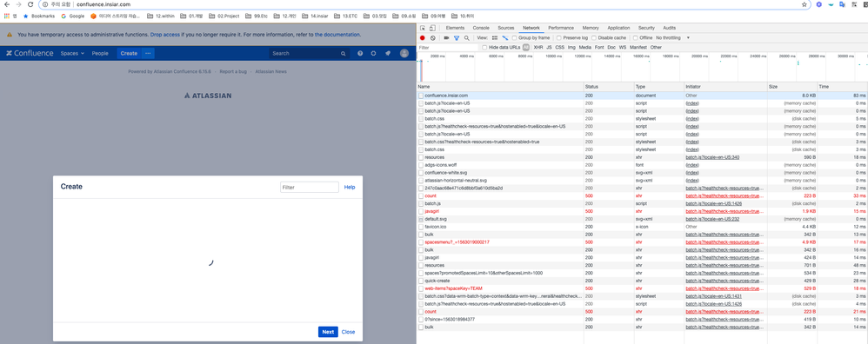Bookmark this page with the star icon

(x=805, y=4)
